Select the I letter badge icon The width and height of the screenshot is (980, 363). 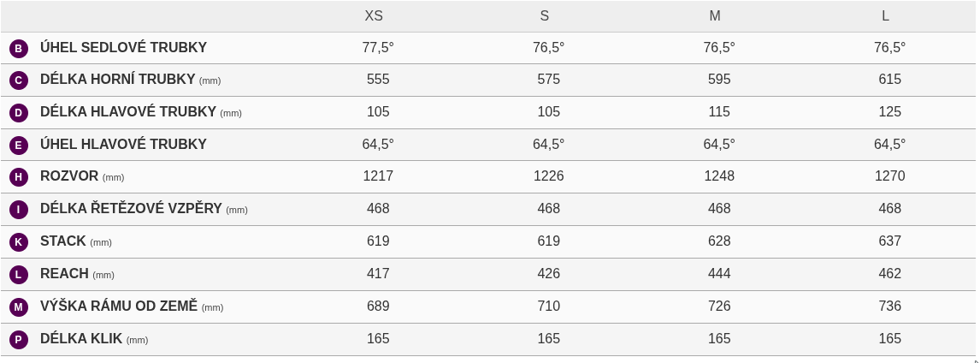pos(19,210)
